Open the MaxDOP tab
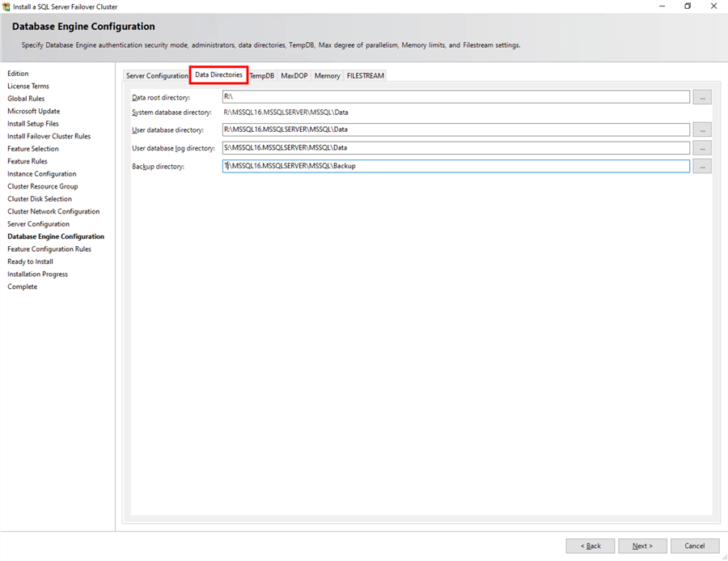The width and height of the screenshot is (728, 561). tap(294, 76)
